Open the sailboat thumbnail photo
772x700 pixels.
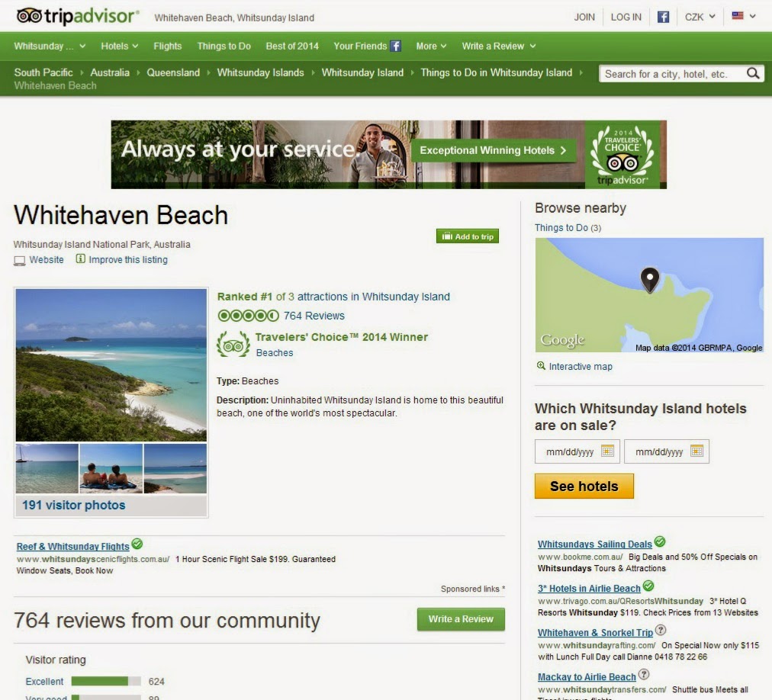pos(47,468)
